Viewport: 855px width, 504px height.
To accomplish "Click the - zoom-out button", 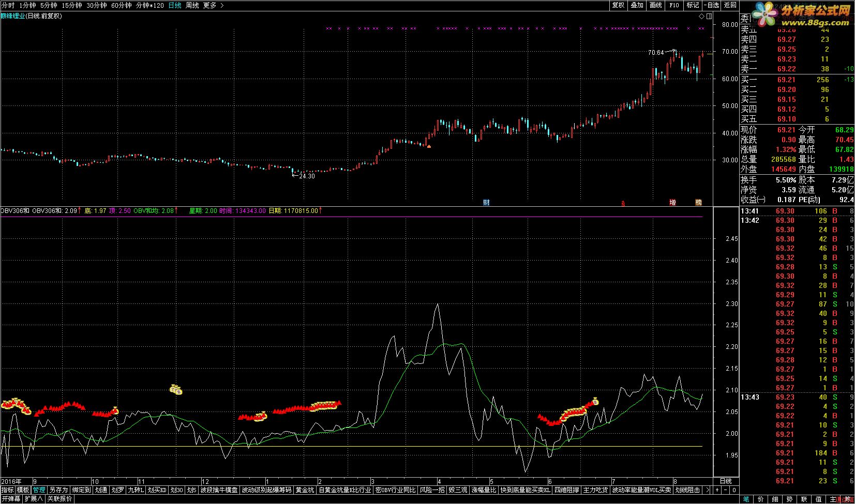I will (x=725, y=490).
